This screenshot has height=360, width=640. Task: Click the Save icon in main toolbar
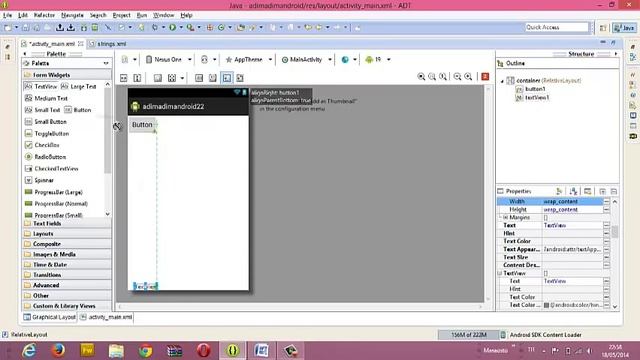(x=25, y=27)
